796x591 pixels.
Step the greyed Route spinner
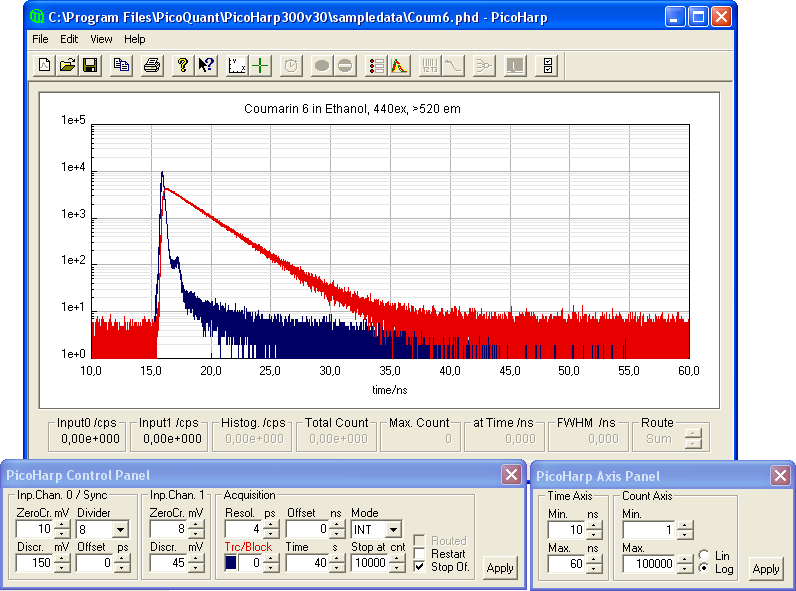tap(693, 439)
